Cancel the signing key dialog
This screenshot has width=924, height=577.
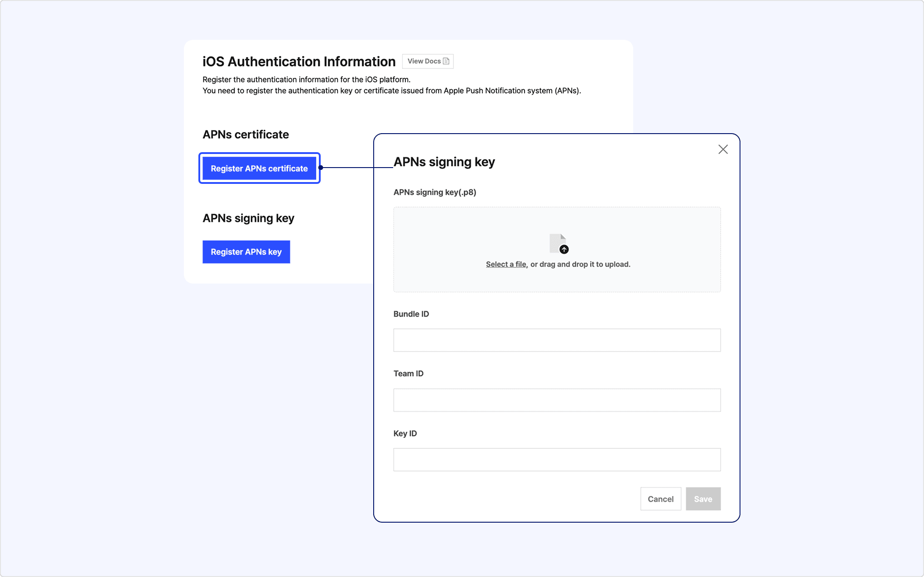pyautogui.click(x=660, y=499)
